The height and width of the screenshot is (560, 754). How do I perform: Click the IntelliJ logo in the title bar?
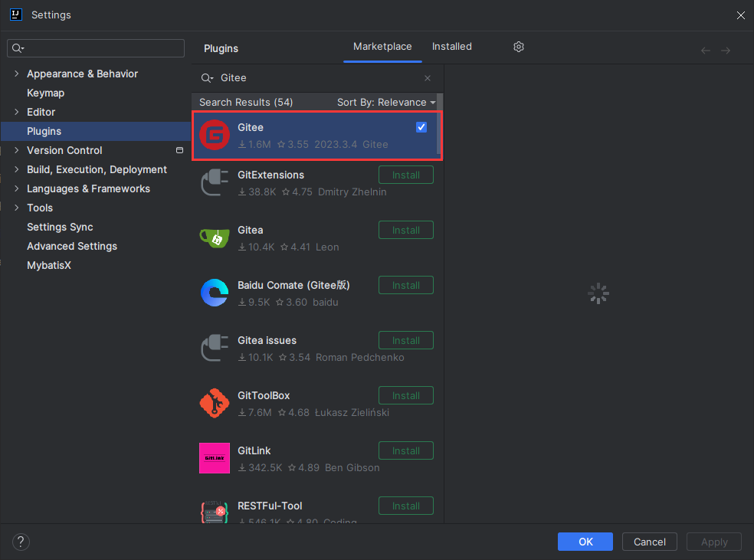(x=16, y=15)
